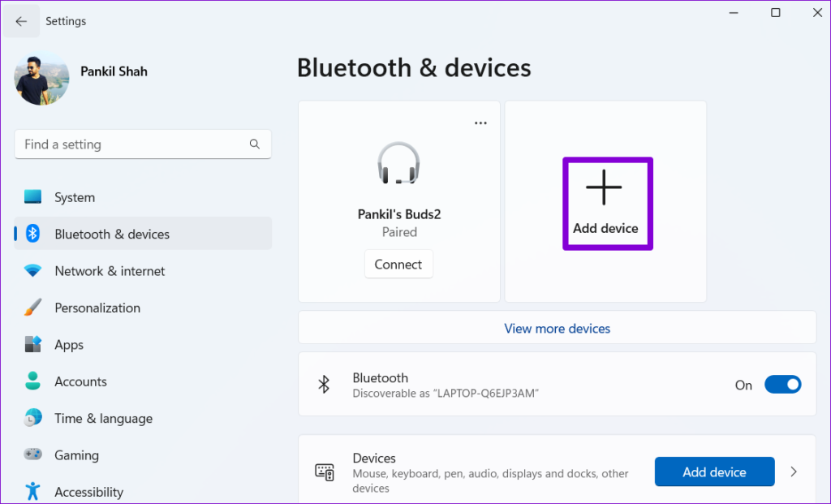Screen dimensions: 831x504
Task: Open the Accounts section
Action: coord(34,381)
